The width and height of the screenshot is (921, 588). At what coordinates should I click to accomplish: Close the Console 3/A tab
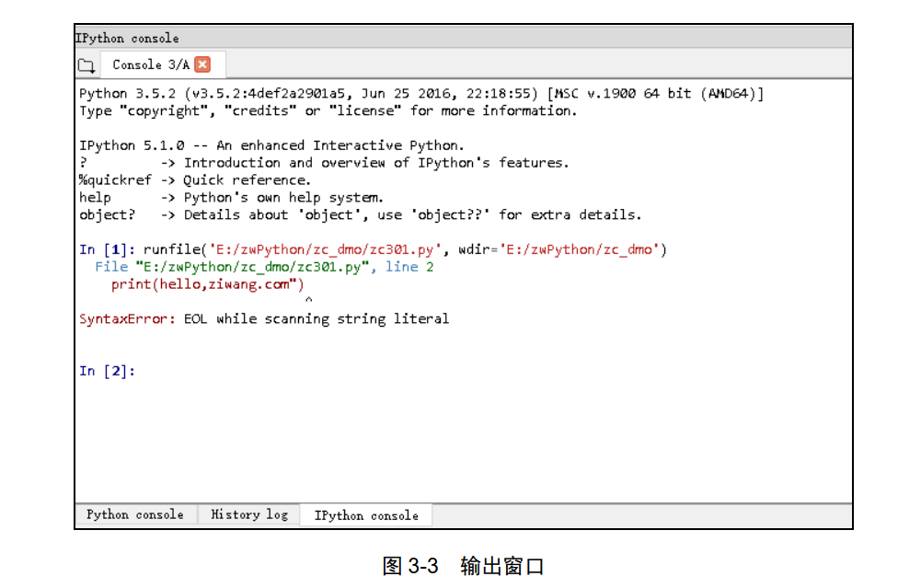point(202,64)
